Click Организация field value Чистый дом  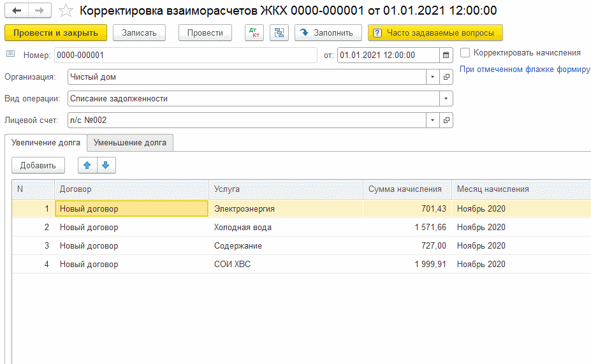tap(247, 77)
